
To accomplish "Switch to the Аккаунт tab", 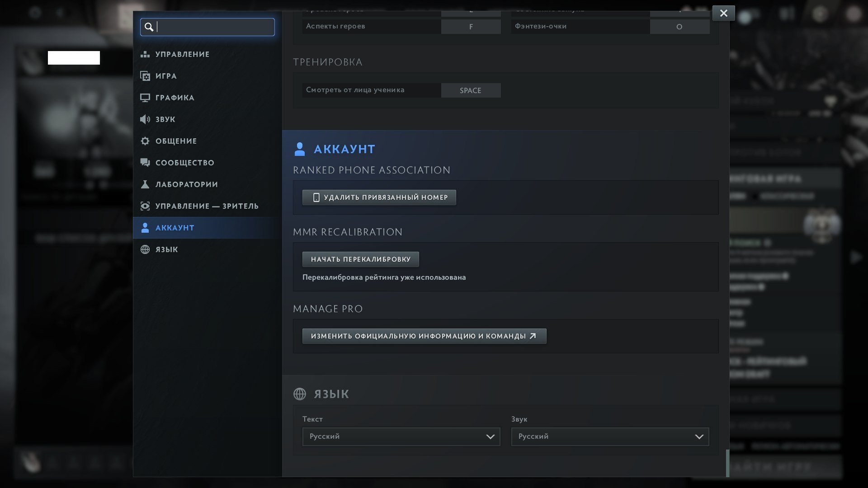I will (175, 228).
